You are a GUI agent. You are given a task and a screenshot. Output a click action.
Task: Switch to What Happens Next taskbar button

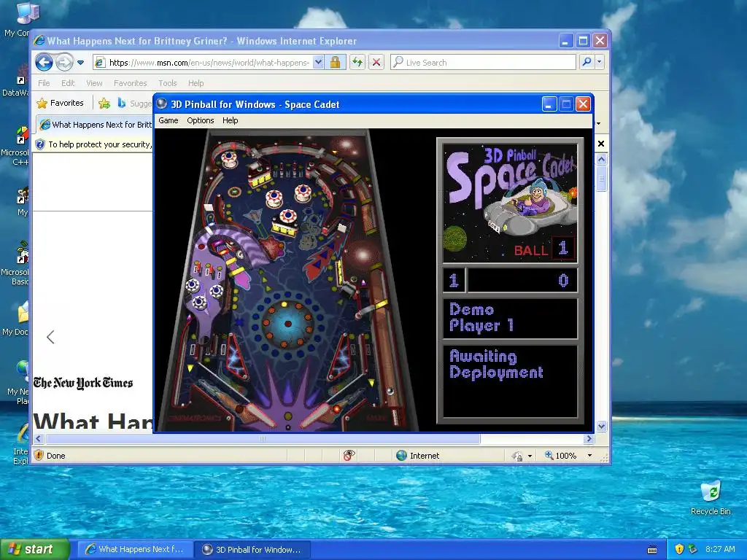point(135,549)
